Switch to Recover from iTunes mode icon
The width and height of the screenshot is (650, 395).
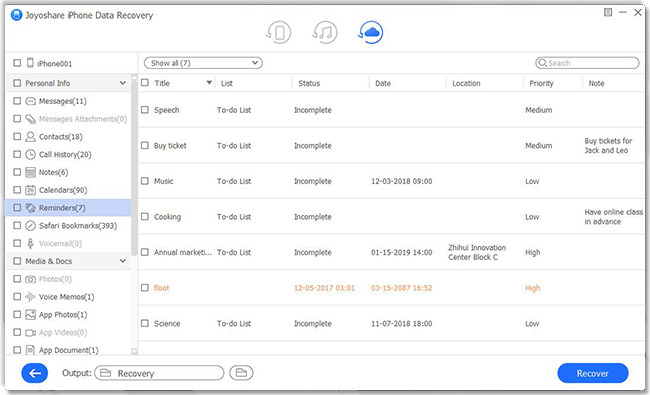(x=325, y=32)
